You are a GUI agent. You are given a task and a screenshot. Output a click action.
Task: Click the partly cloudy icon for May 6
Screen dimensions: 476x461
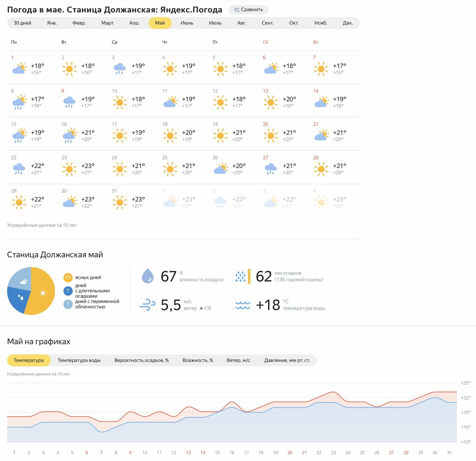tap(271, 69)
